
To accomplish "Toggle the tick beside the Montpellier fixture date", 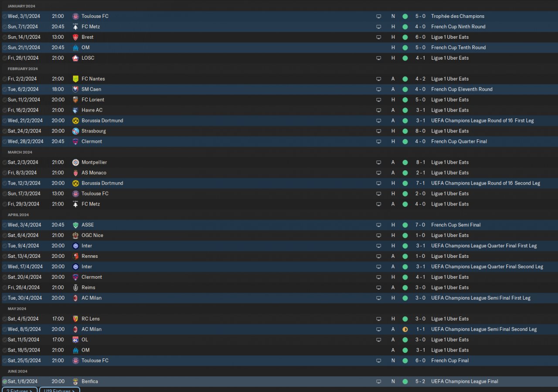I will [x=4, y=162].
